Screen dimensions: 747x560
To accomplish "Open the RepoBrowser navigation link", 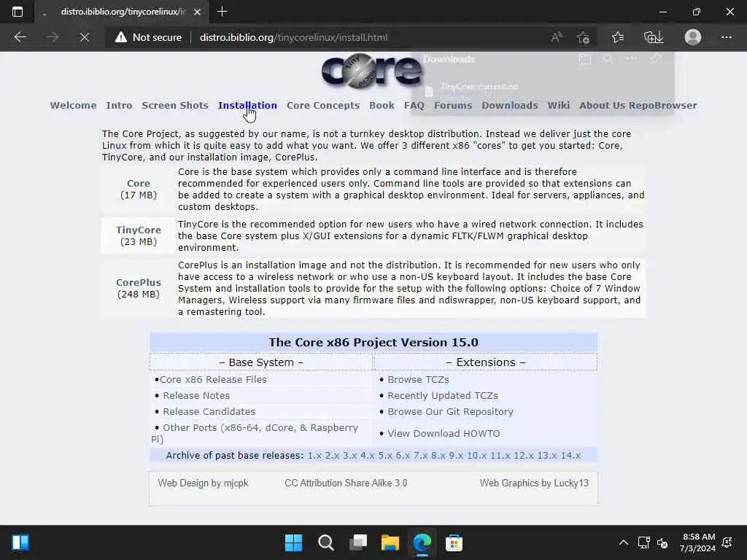I will [x=662, y=105].
